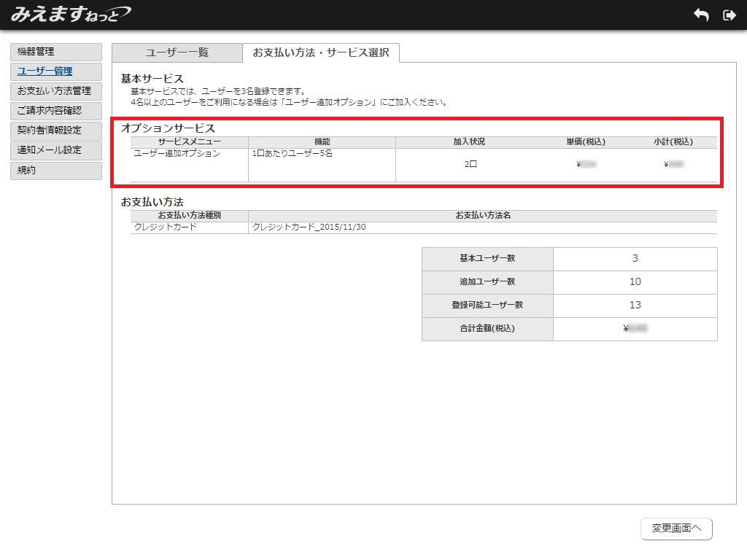
Task: Click the みえますねっと logo
Action: coord(71,15)
